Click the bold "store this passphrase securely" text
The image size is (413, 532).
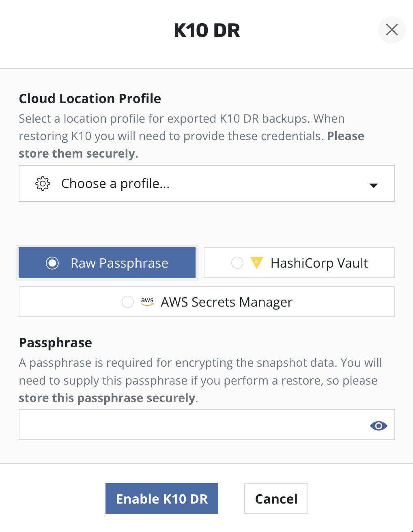pos(107,398)
